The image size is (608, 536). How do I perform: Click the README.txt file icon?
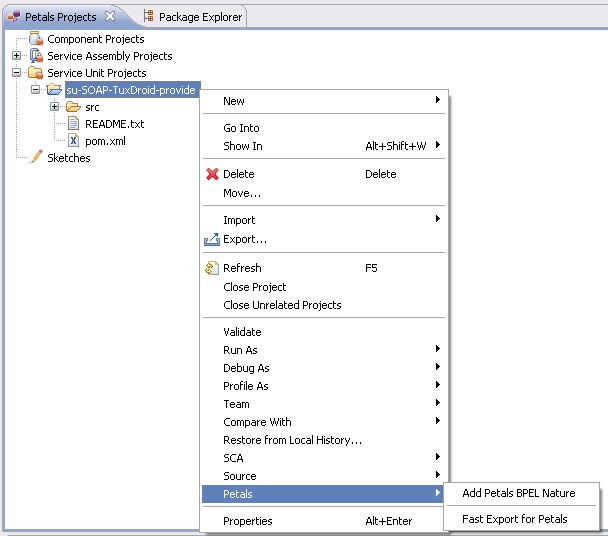[73, 124]
